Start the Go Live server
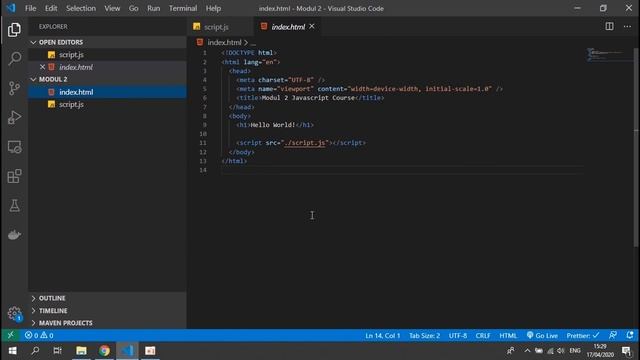Screen dimensions: 640x360 coord(542,336)
